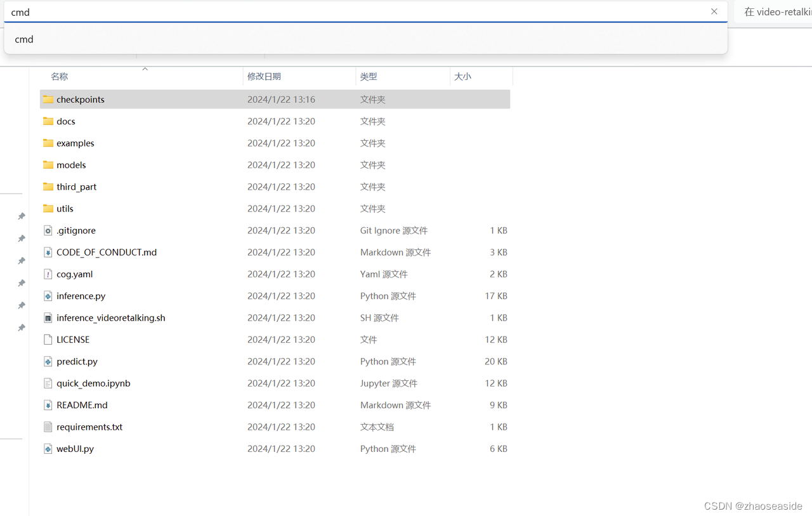Click the inference_videoretalking.sh file icon

click(x=48, y=318)
